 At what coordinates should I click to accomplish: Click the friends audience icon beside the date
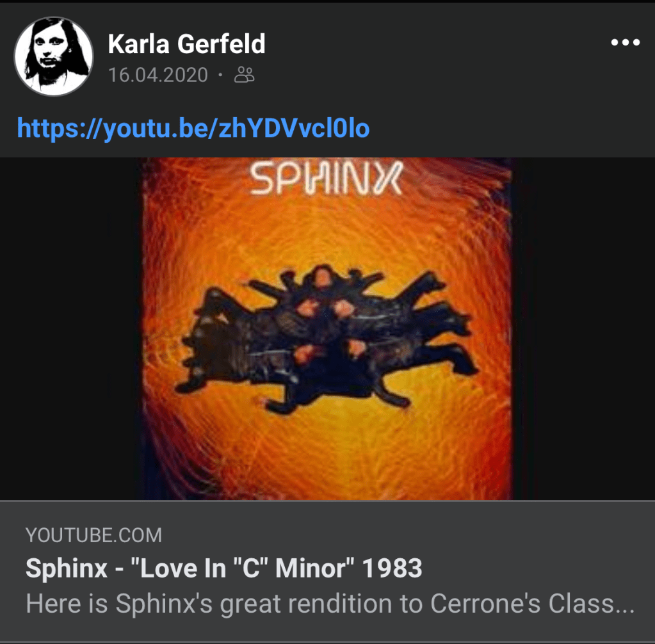pyautogui.click(x=245, y=75)
